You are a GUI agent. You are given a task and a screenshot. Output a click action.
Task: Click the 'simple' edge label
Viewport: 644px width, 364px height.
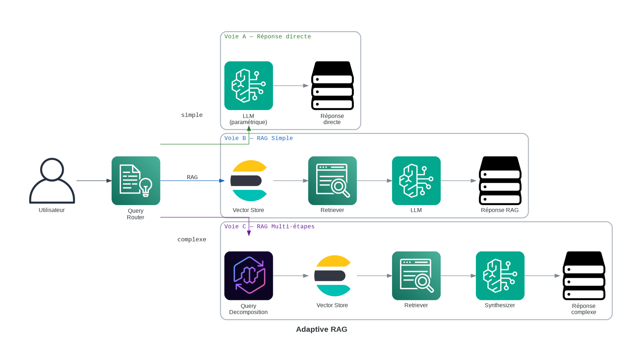point(192,115)
